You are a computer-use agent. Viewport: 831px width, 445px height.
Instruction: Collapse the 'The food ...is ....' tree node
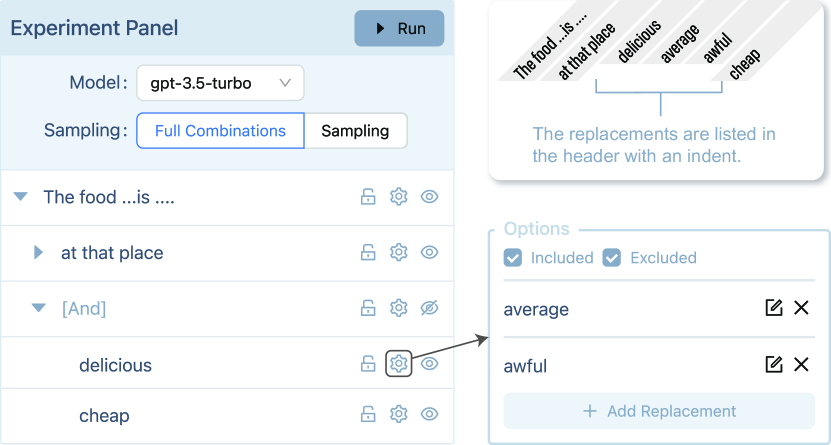coord(21,197)
